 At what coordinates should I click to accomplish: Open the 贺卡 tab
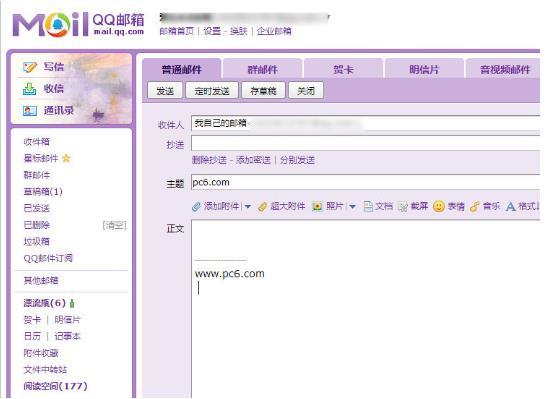(343, 69)
